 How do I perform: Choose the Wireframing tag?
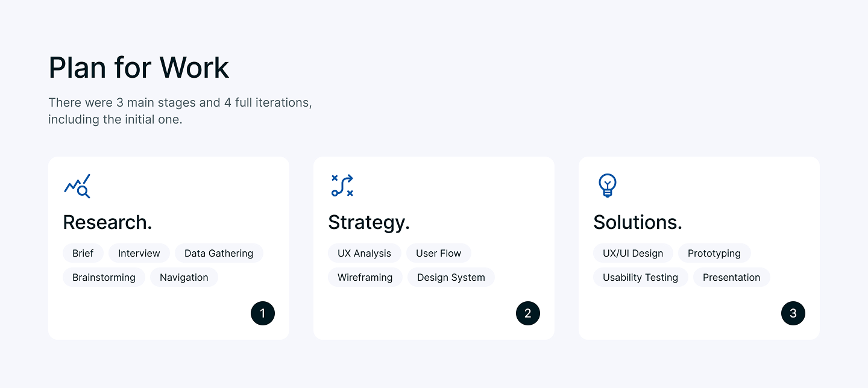(365, 277)
